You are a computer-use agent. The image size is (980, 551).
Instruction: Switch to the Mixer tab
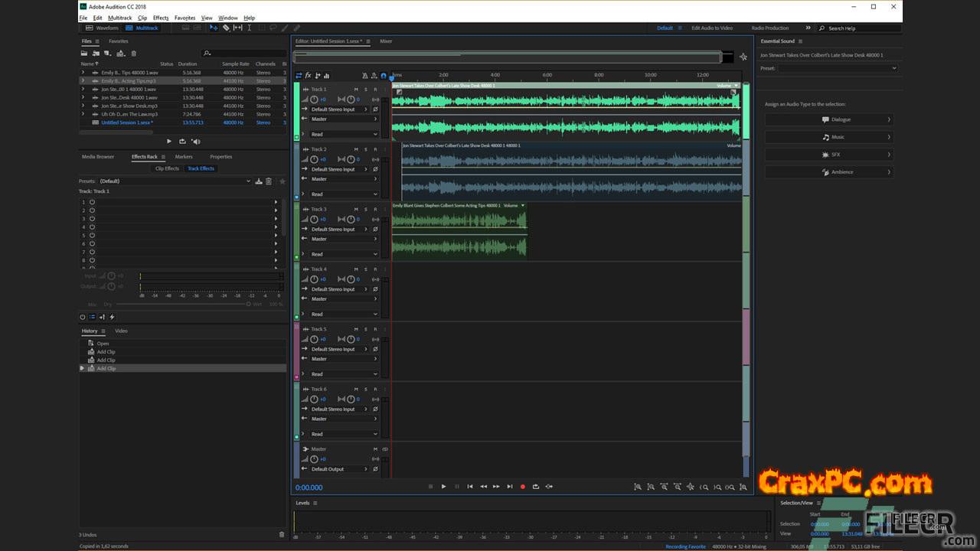(386, 41)
